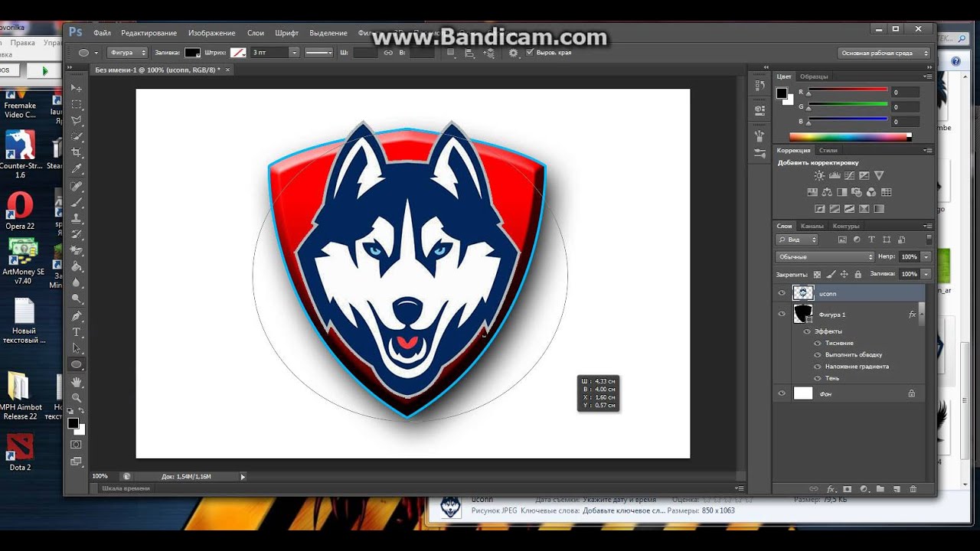The width and height of the screenshot is (980, 551).
Task: Select the Path Selection tool
Action: [x=77, y=348]
